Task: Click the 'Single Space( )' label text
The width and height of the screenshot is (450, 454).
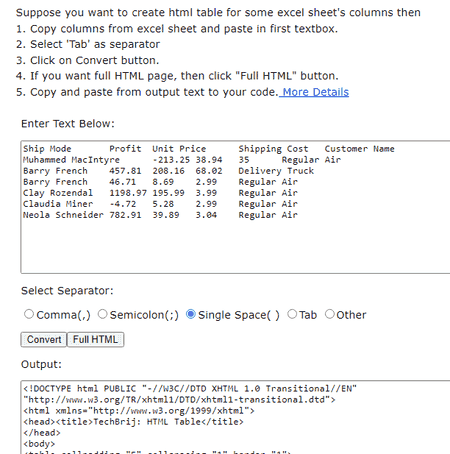Action: coord(239,315)
